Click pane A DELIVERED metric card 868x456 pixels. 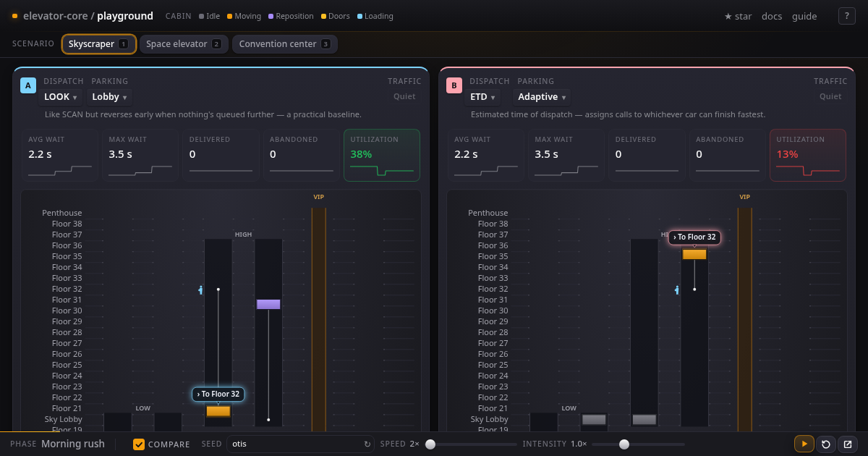click(221, 155)
